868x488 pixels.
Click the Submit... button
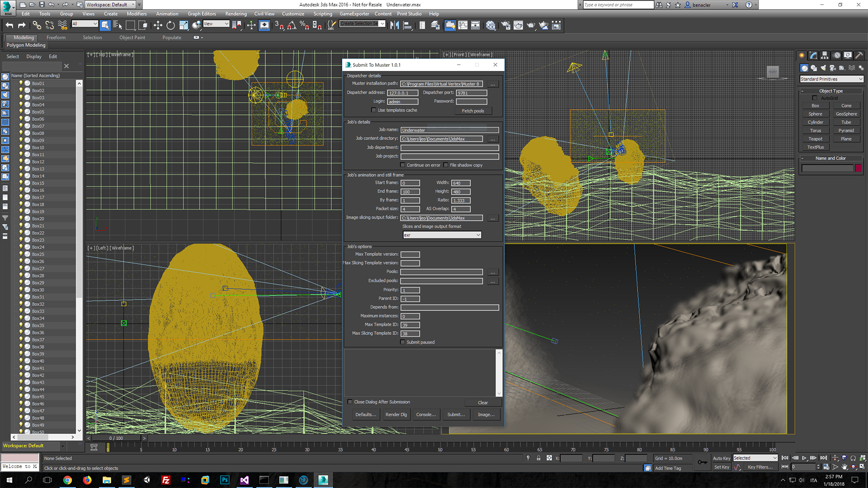pos(456,414)
